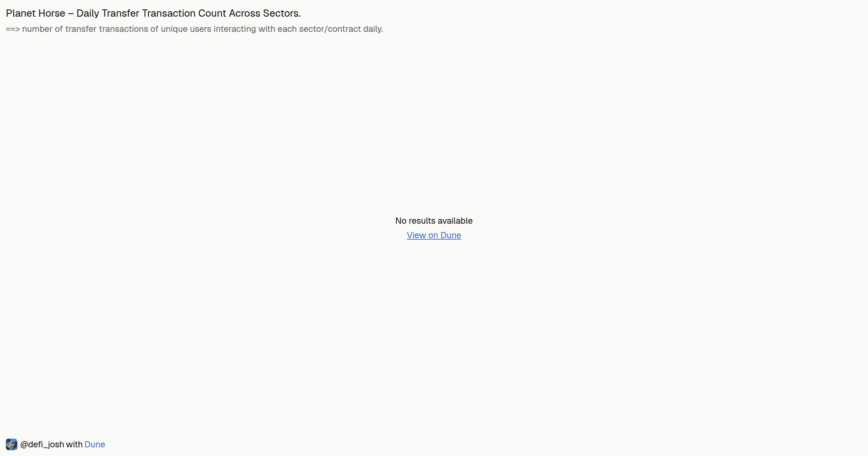Select the @defi_josh author name
Screen dimensions: 868x456
coord(42,444)
